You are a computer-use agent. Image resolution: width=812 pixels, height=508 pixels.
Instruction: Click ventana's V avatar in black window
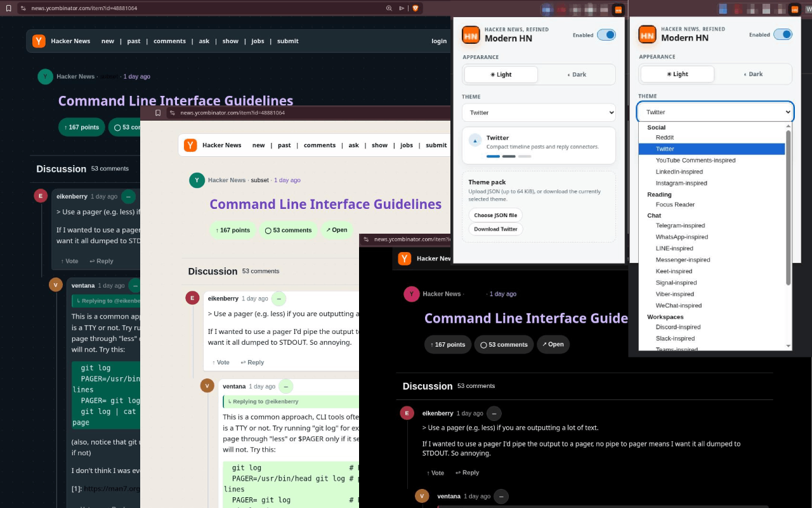(422, 496)
